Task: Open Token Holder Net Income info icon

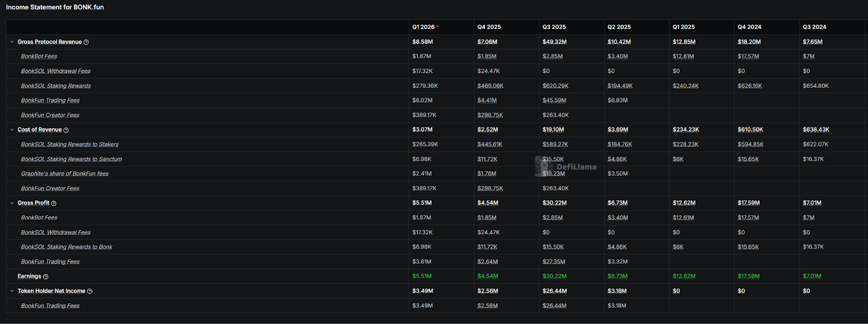Action: point(90,291)
